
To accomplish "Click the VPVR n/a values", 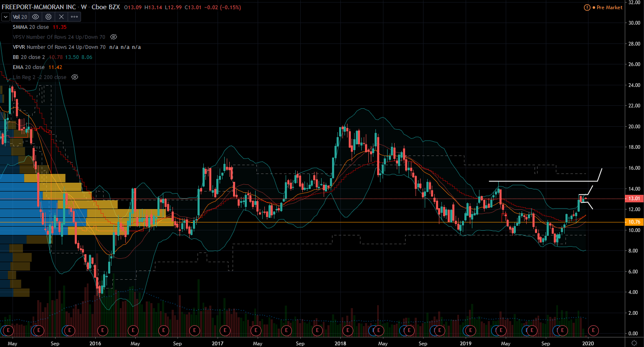I will pyautogui.click(x=125, y=47).
